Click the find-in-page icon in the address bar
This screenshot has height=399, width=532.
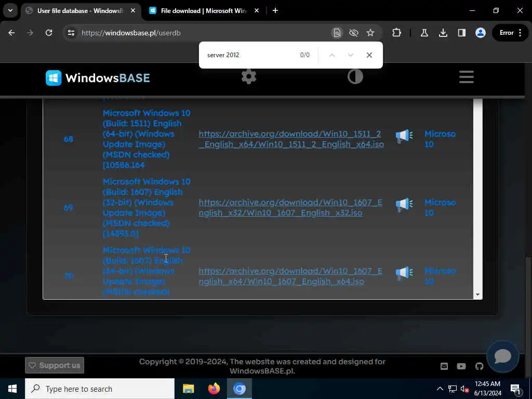(x=337, y=33)
